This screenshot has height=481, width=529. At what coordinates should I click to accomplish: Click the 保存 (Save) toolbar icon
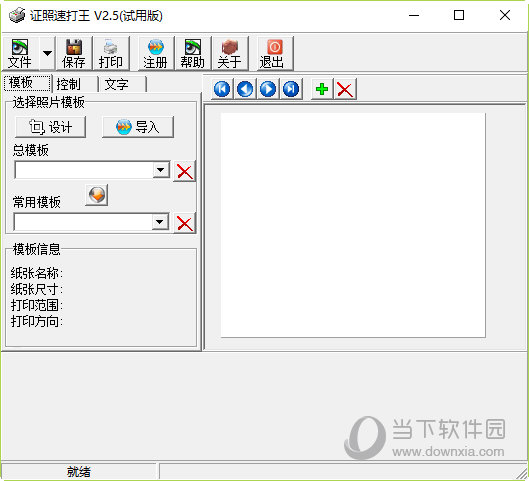[x=74, y=53]
